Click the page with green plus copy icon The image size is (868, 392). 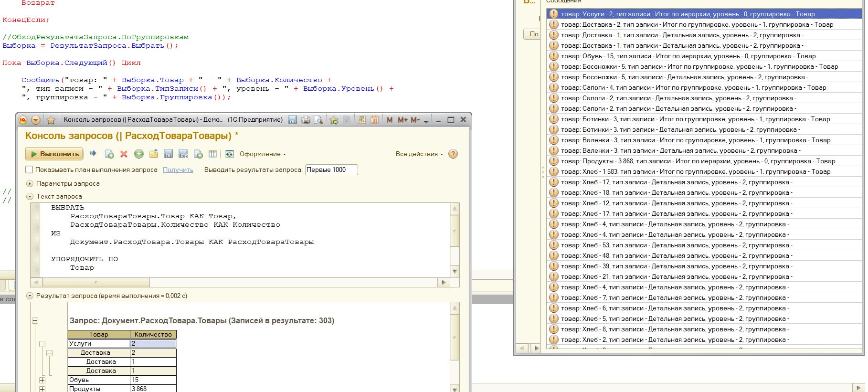click(198, 154)
